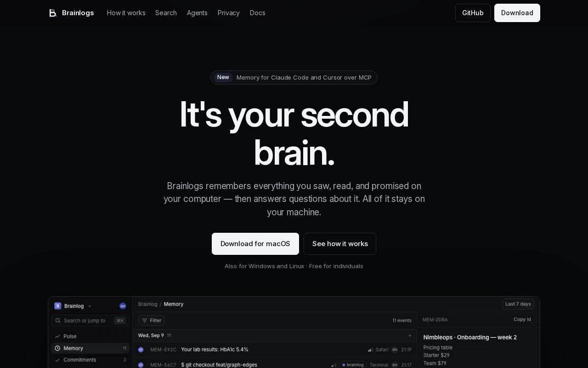Image resolution: width=588 pixels, height=368 pixels.
Task: Click the search magnifier icon in sidebar
Action: click(x=58, y=321)
